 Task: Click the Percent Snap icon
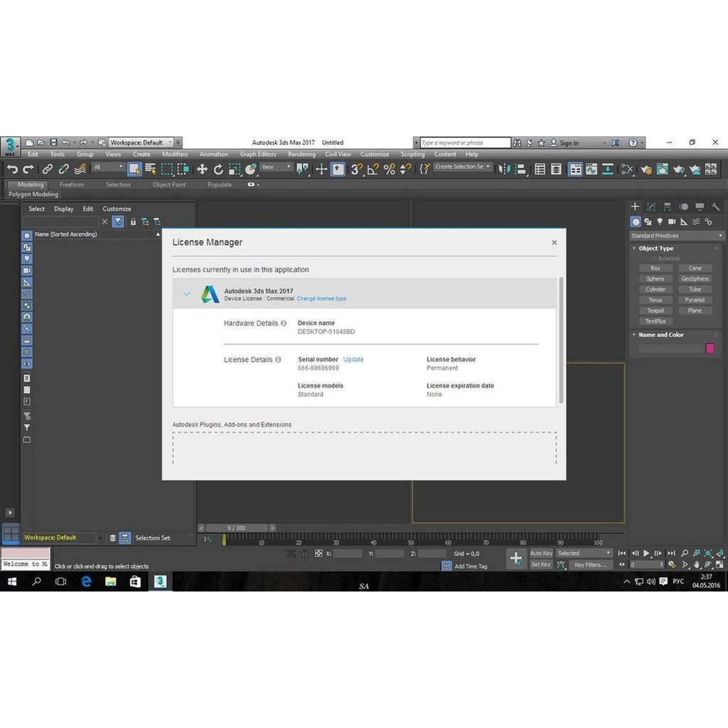click(389, 169)
